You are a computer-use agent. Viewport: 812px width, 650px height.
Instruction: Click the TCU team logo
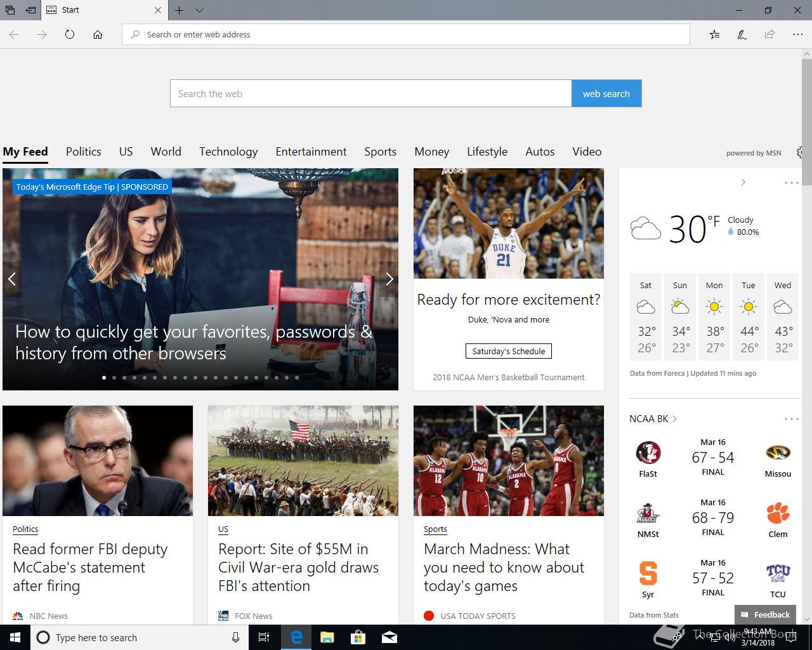coord(778,573)
